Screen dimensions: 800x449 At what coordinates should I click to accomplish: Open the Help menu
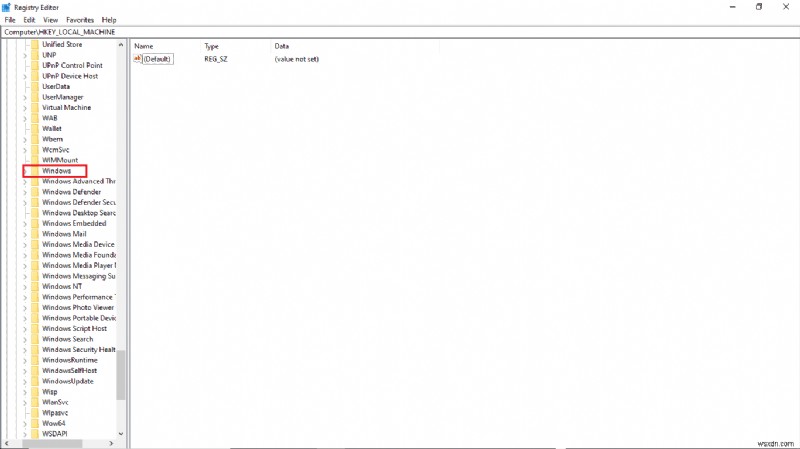coord(109,20)
